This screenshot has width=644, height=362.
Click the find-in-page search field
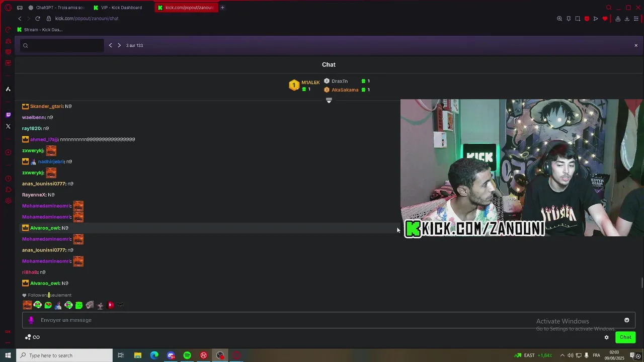(x=62, y=45)
